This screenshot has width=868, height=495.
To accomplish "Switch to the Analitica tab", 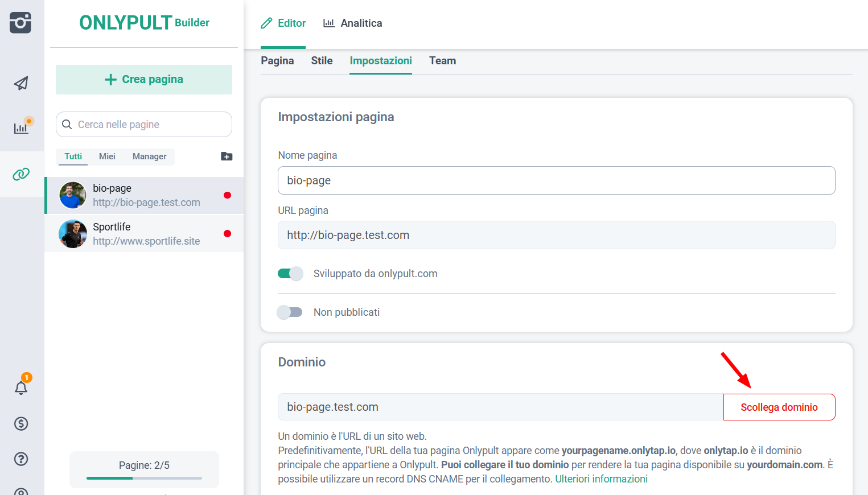I will [352, 23].
